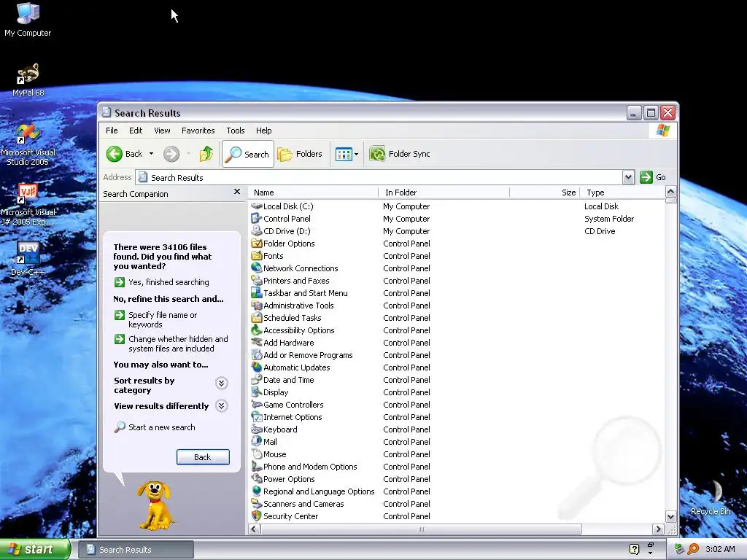Select Security Center result text

(290, 516)
